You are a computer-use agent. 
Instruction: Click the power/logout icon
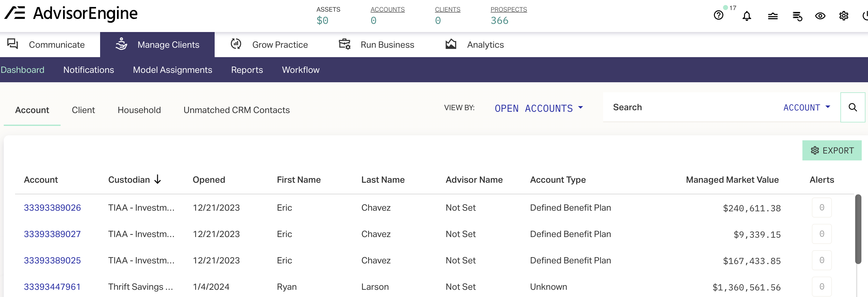click(864, 16)
